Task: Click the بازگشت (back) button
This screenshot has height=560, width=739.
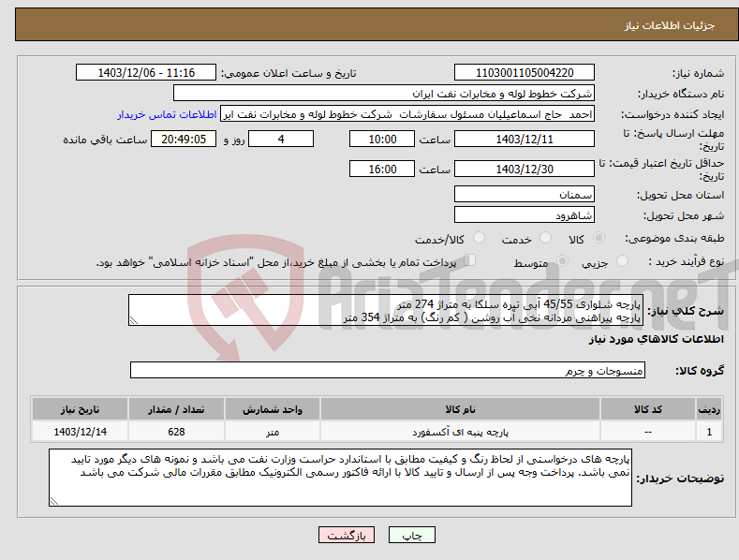Action: point(347,535)
